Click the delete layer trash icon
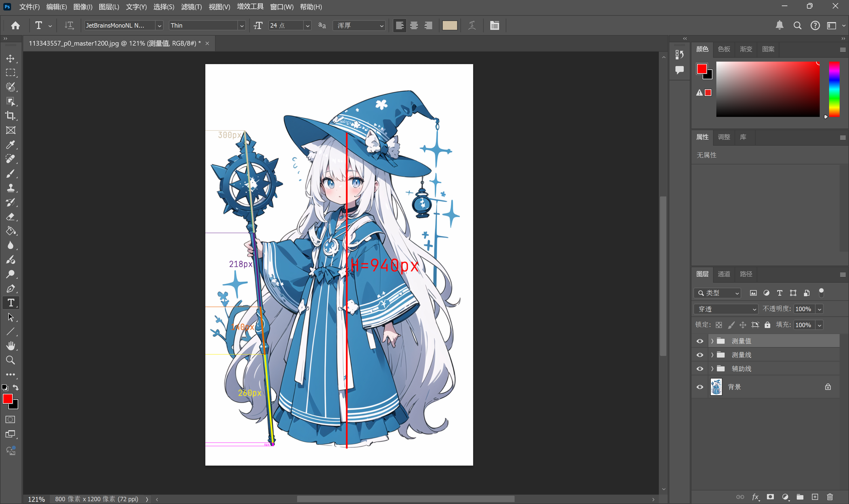Viewport: 849px width, 504px height. tap(830, 497)
